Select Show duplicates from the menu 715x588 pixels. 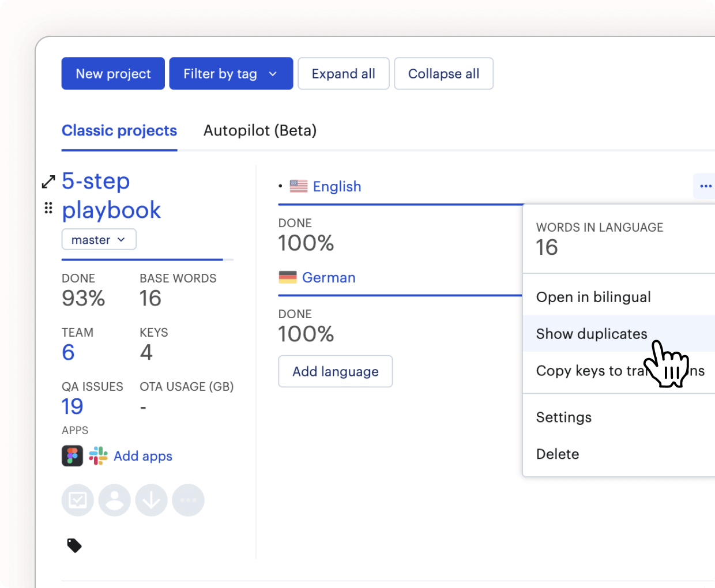[592, 334]
